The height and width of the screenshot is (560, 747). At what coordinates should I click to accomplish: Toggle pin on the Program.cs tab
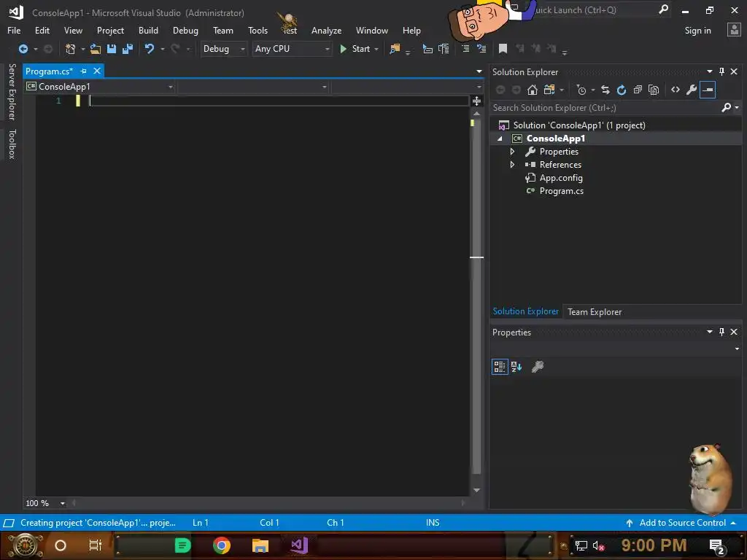coord(83,71)
